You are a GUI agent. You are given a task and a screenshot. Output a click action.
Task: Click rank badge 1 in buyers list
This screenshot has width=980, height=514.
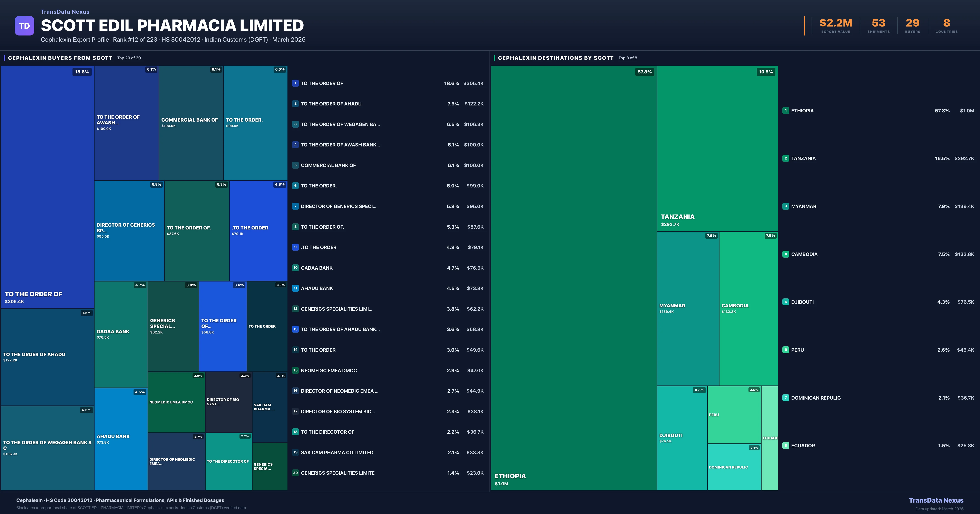coord(295,83)
